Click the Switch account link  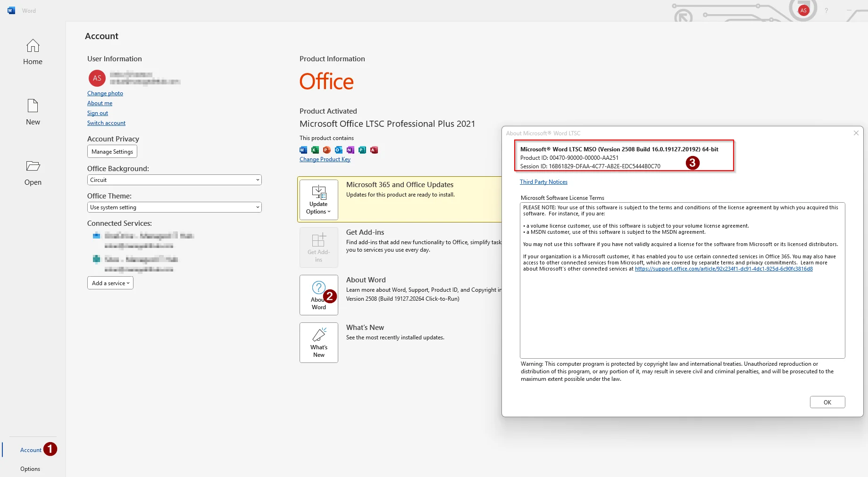106,123
